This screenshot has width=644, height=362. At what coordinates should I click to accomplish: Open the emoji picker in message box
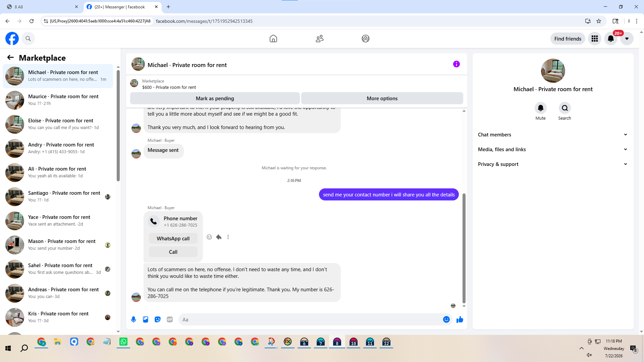pyautogui.click(x=446, y=319)
